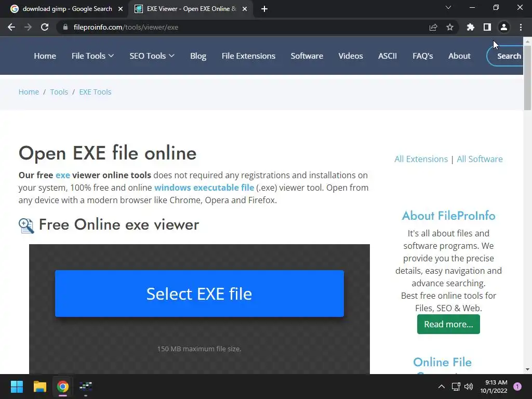The width and height of the screenshot is (532, 399).
Task: Open File Extensions menu item
Action: 248,56
